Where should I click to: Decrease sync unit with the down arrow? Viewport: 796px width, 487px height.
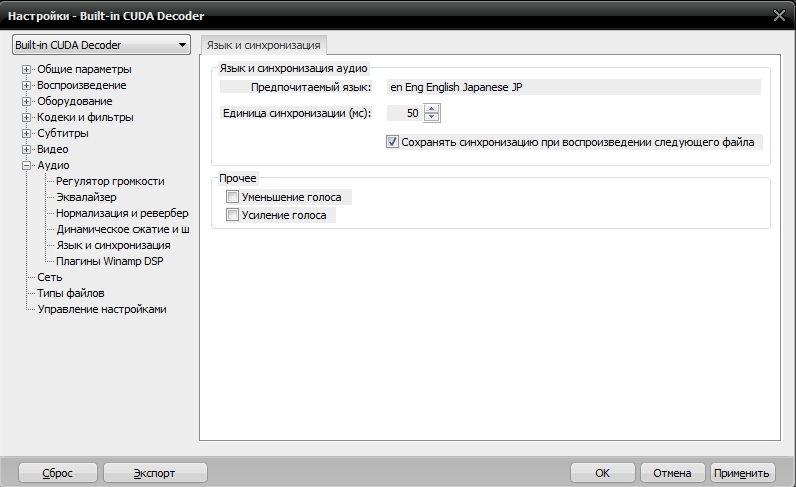pyautogui.click(x=432, y=117)
